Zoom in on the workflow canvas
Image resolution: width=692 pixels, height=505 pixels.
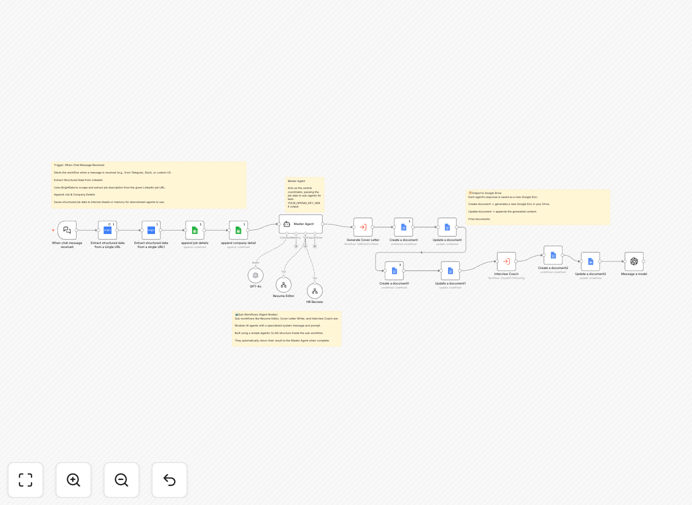[73, 480]
